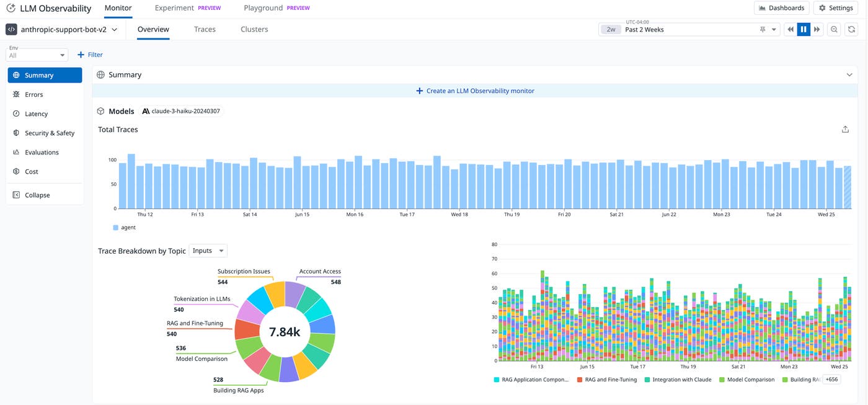This screenshot has width=868, height=405.
Task: Open the Experiment preview tab
Action: (188, 8)
